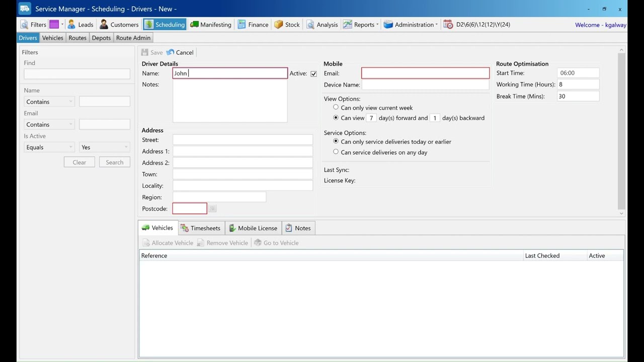Click the Town field
644x362 pixels.
click(243, 174)
